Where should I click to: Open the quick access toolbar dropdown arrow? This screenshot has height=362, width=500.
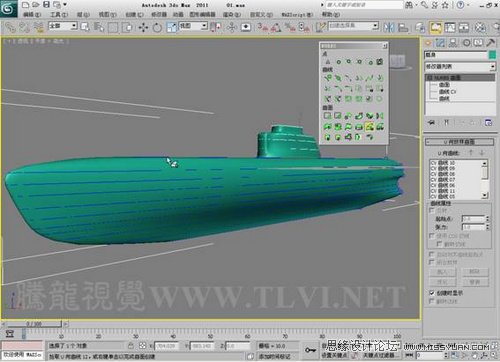tap(65, 5)
